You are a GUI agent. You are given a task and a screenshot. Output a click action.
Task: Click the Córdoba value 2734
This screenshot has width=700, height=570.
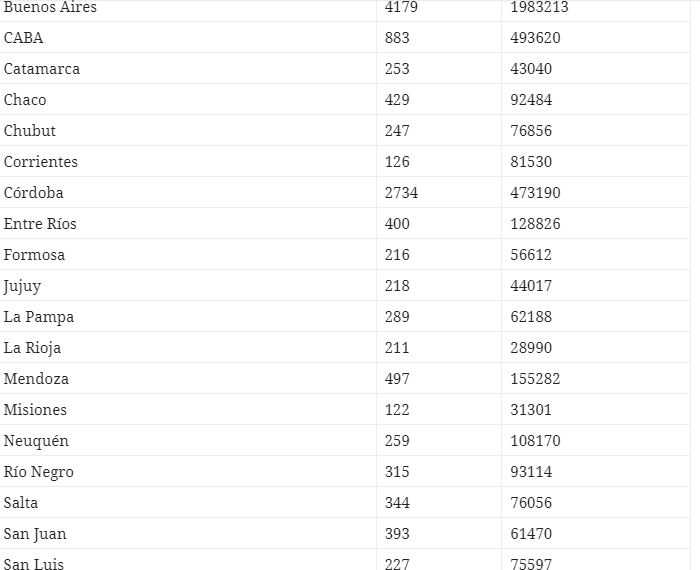(401, 193)
